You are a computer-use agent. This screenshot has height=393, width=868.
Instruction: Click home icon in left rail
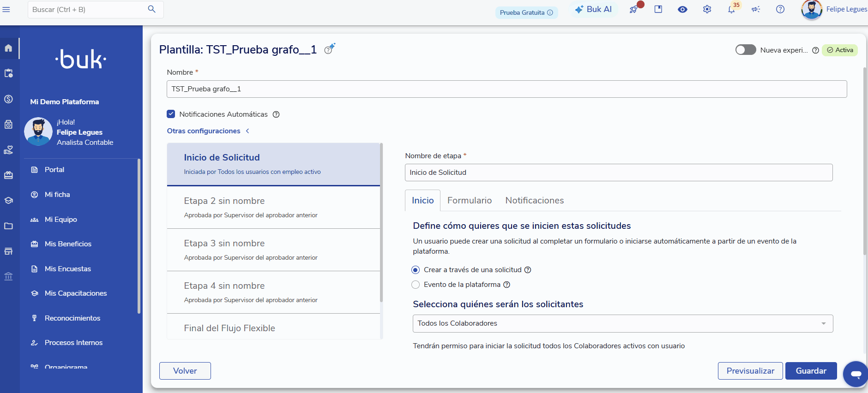(8, 48)
